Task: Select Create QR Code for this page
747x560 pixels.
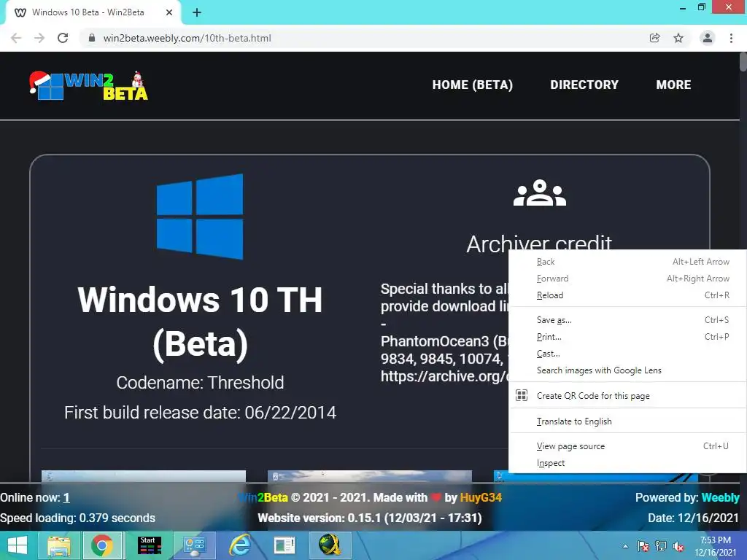Action: coord(627,395)
